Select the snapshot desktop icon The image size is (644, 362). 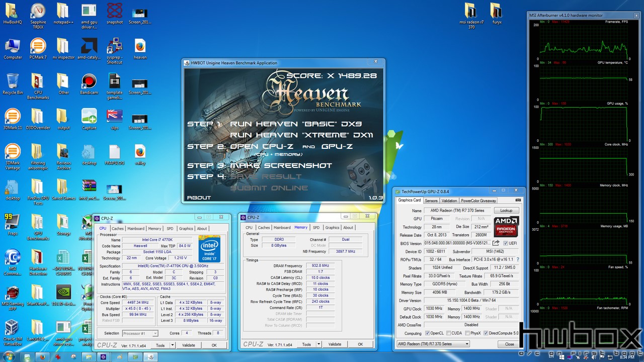pyautogui.click(x=115, y=14)
